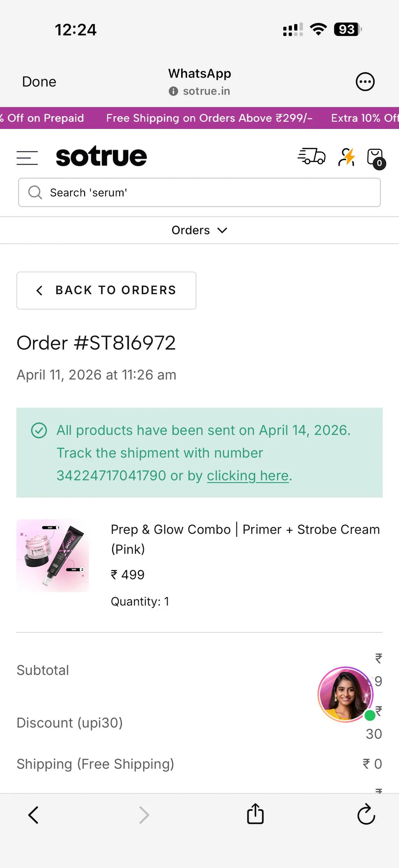Tap the search magnifier icon

click(x=35, y=192)
